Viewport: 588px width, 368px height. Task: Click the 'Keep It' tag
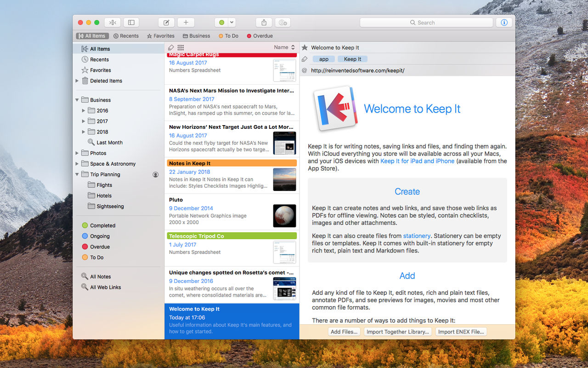(x=353, y=59)
